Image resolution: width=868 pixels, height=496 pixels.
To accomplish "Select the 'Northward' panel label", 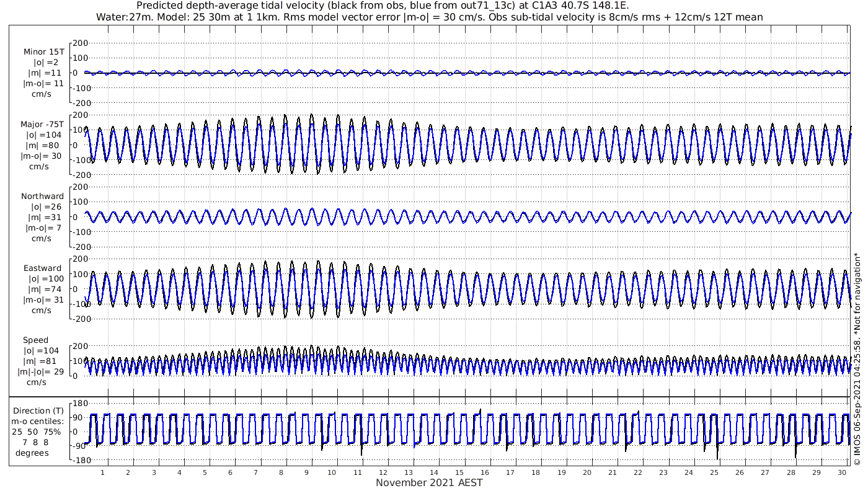I will pyautogui.click(x=43, y=197).
